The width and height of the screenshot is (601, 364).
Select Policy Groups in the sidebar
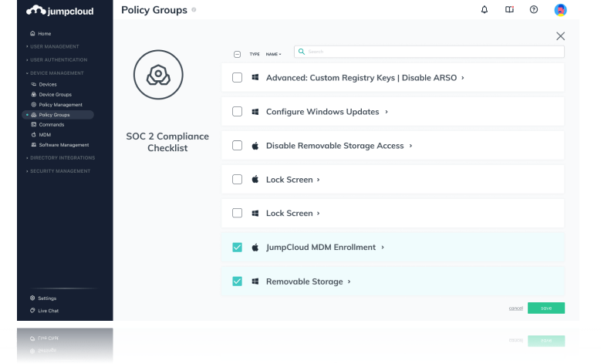[58, 115]
